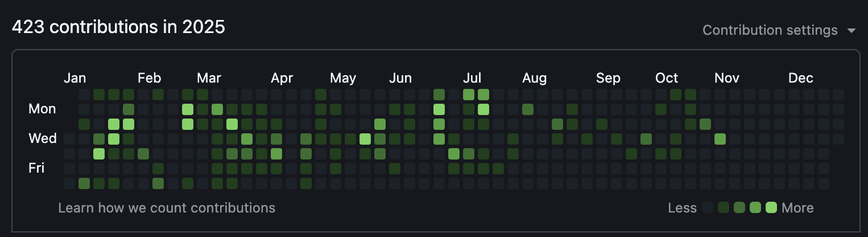Click the brightest green legend swatch near 'More'
The image size is (868, 237).
pos(771,208)
